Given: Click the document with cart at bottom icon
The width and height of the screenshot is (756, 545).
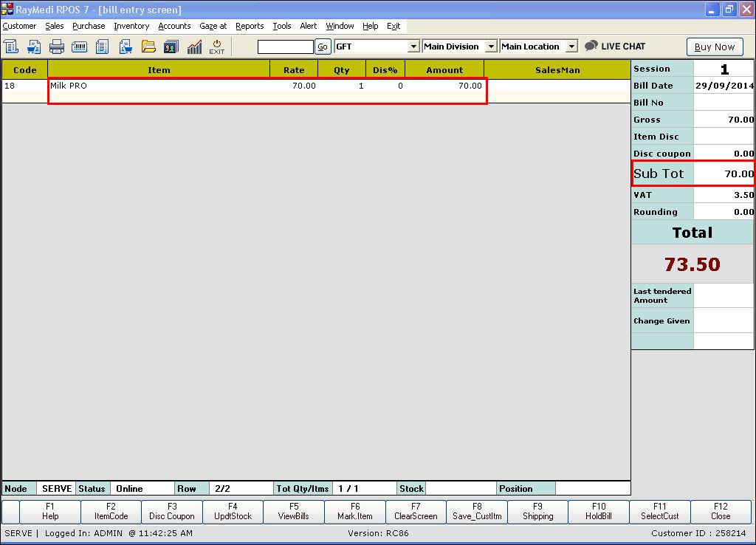Looking at the screenshot, I should (x=126, y=47).
